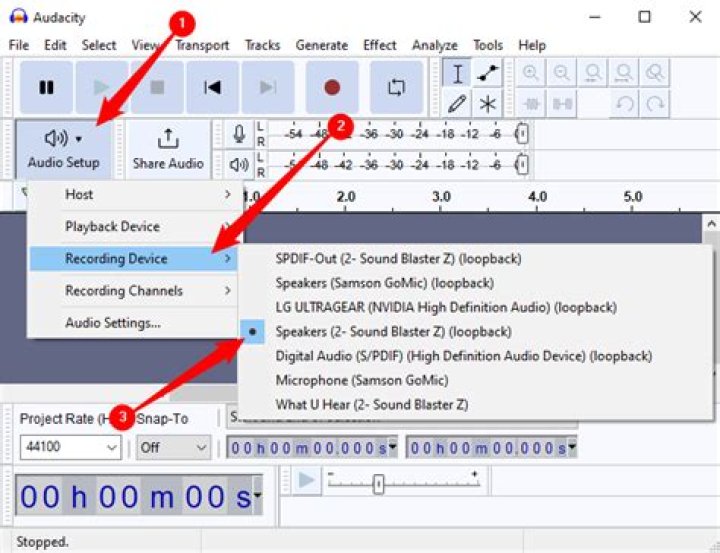Skip to start of track

pos(212,87)
